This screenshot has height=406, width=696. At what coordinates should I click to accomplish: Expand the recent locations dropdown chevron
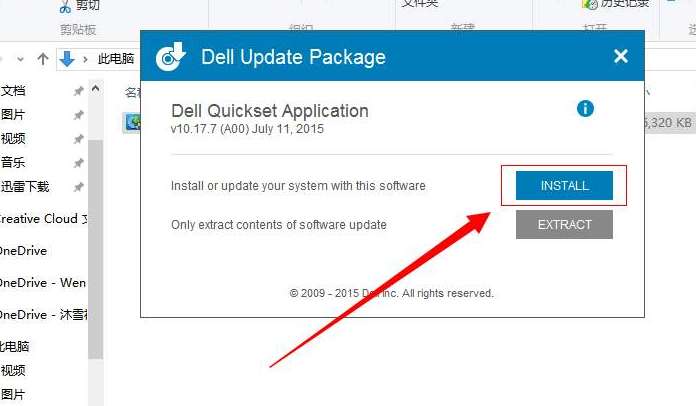pos(20,59)
